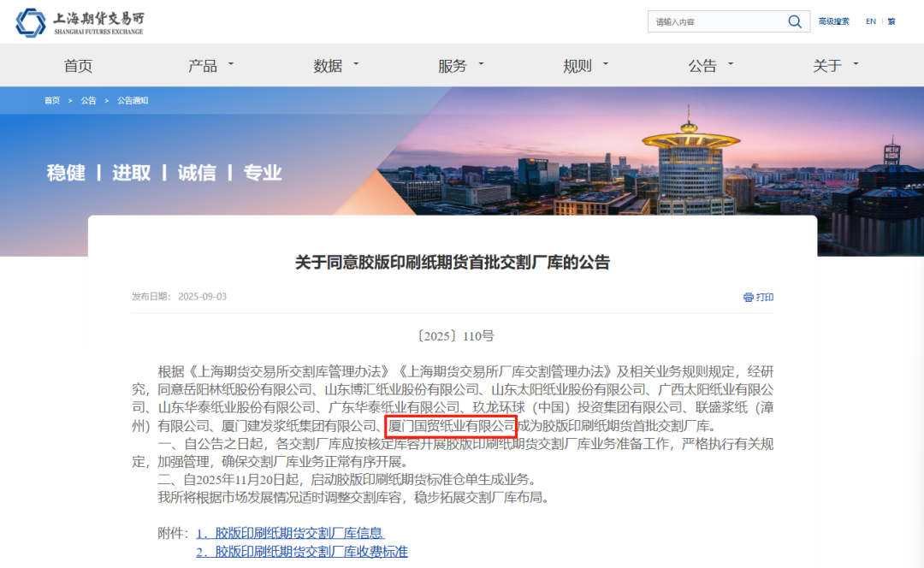This screenshot has height=568, width=924.
Task: Open the 首页 main navigation item
Action: coord(79,65)
